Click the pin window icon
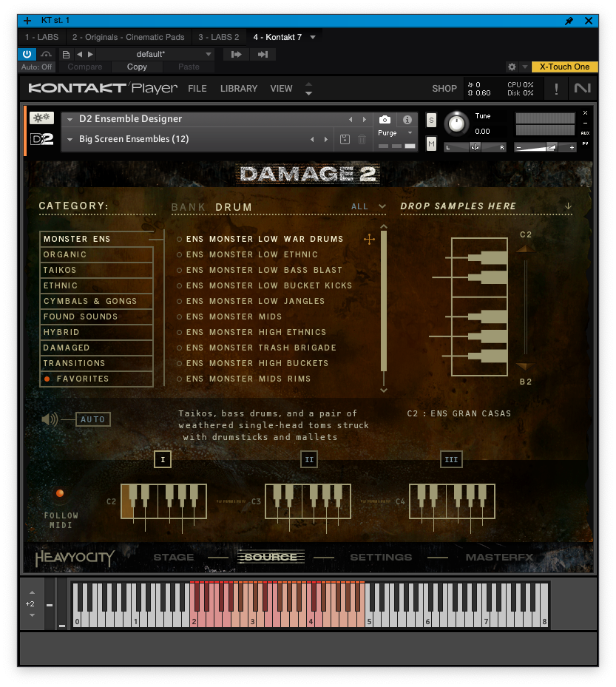616x687 pixels. click(x=569, y=21)
